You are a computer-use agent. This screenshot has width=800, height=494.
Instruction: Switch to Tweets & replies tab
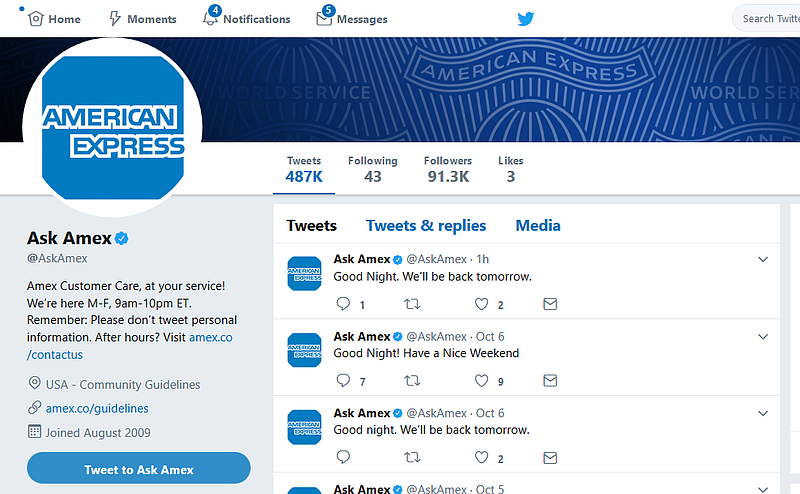coord(426,226)
